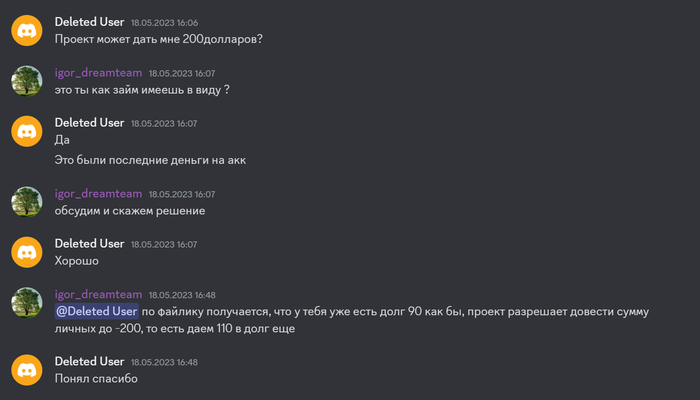Click Deleted User avatar beside 'Хорошо'

pyautogui.click(x=27, y=252)
